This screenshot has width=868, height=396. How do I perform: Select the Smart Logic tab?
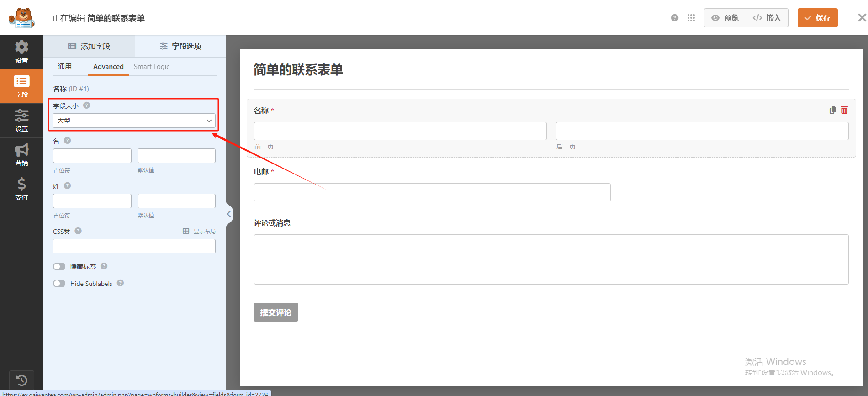152,67
